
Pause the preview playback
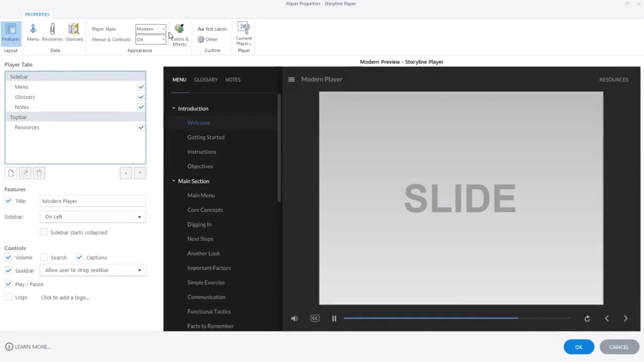(334, 319)
